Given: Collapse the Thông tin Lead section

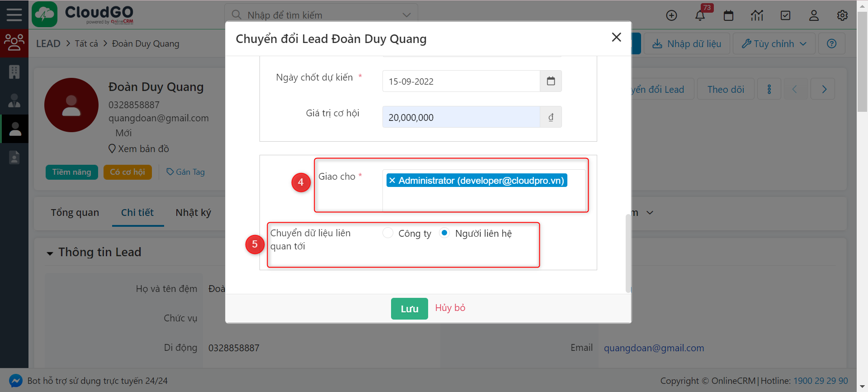Looking at the screenshot, I should (50, 253).
